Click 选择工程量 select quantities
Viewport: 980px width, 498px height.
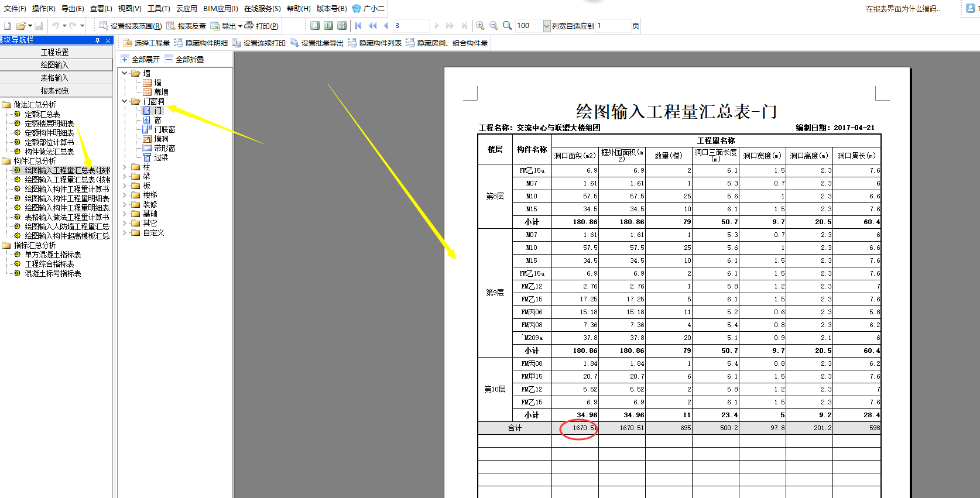146,43
